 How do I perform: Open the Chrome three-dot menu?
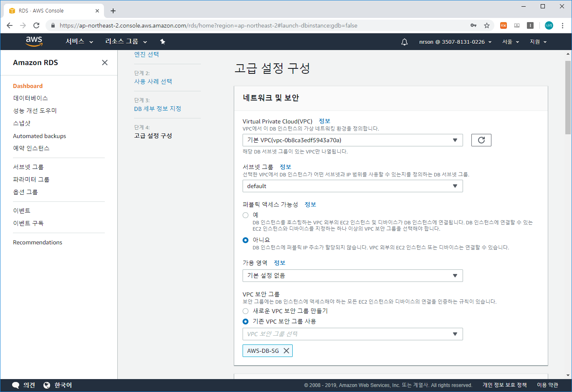click(562, 25)
